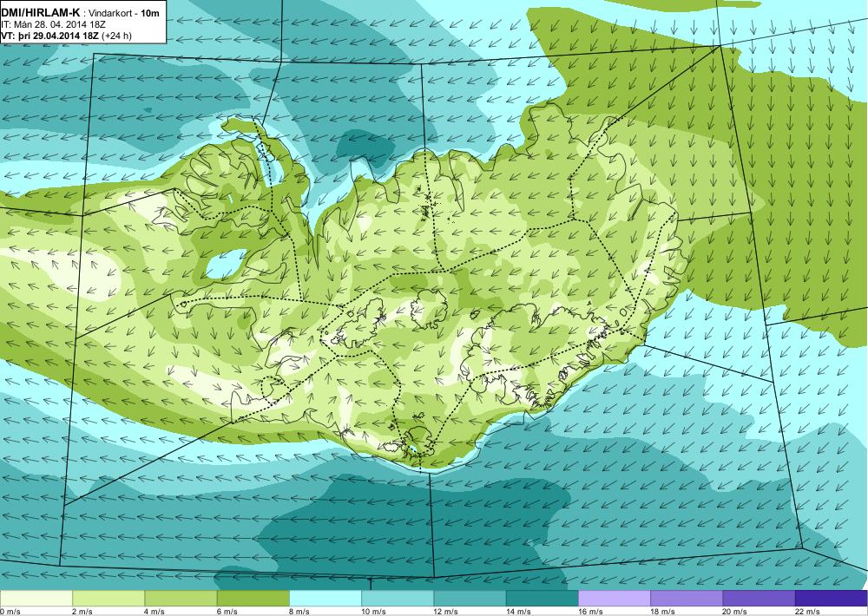The width and height of the screenshot is (868, 616).
Task: Click the 'Vindarkort - 10m' map type label
Action: [125, 13]
